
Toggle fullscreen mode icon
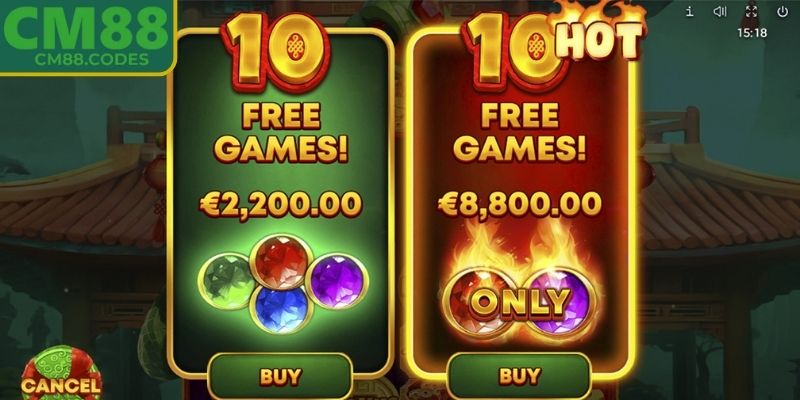tap(751, 12)
